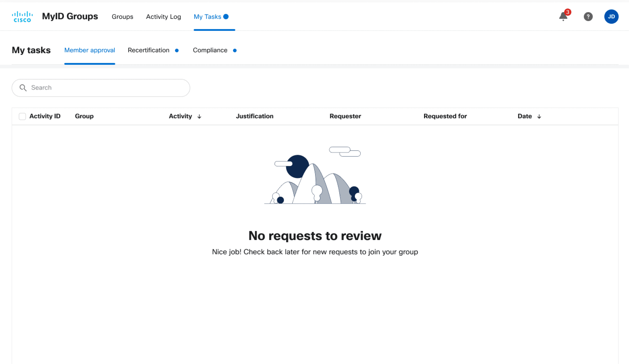Viewport: 629px width, 364px height.
Task: Open the JD user avatar menu
Action: point(611,17)
